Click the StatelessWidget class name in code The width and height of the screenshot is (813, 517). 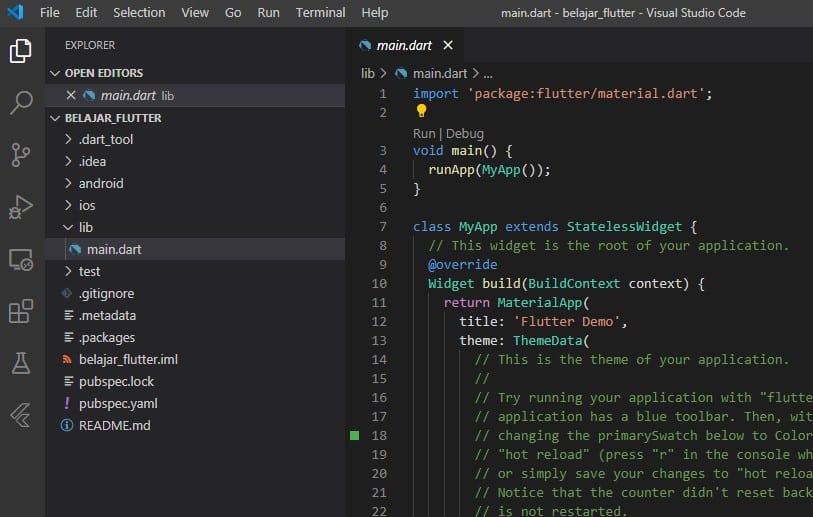coord(624,227)
